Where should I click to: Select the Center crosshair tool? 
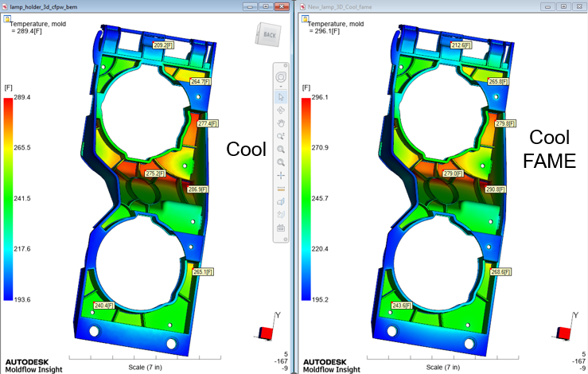coord(281,176)
